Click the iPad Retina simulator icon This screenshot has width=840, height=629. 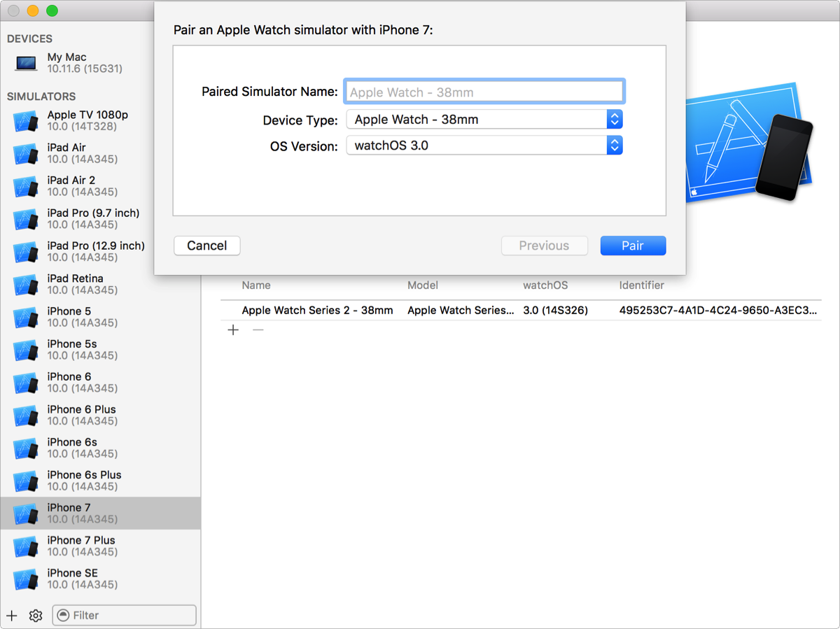pyautogui.click(x=25, y=285)
